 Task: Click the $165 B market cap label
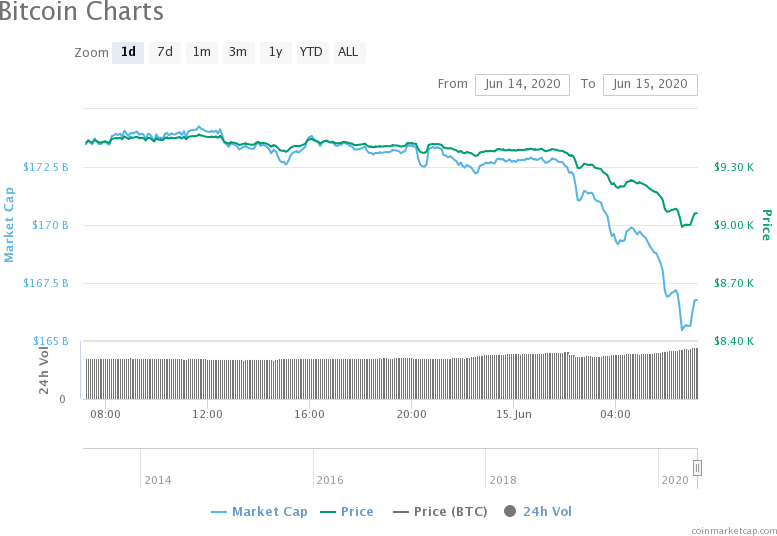point(51,341)
